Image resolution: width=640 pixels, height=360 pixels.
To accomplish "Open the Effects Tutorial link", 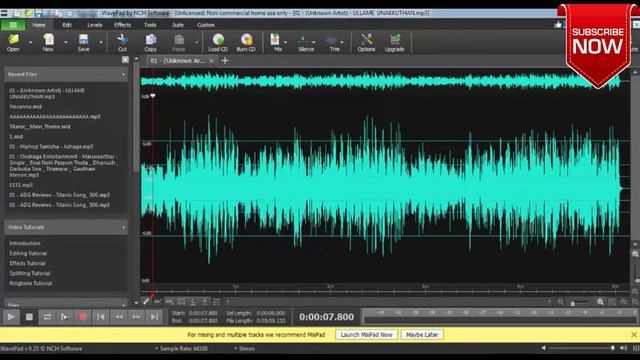I will click(28, 263).
